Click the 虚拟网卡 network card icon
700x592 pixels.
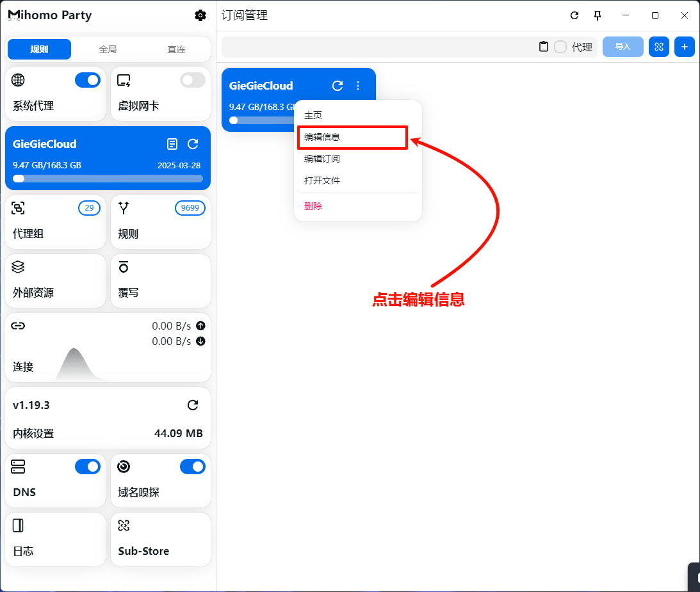[124, 80]
